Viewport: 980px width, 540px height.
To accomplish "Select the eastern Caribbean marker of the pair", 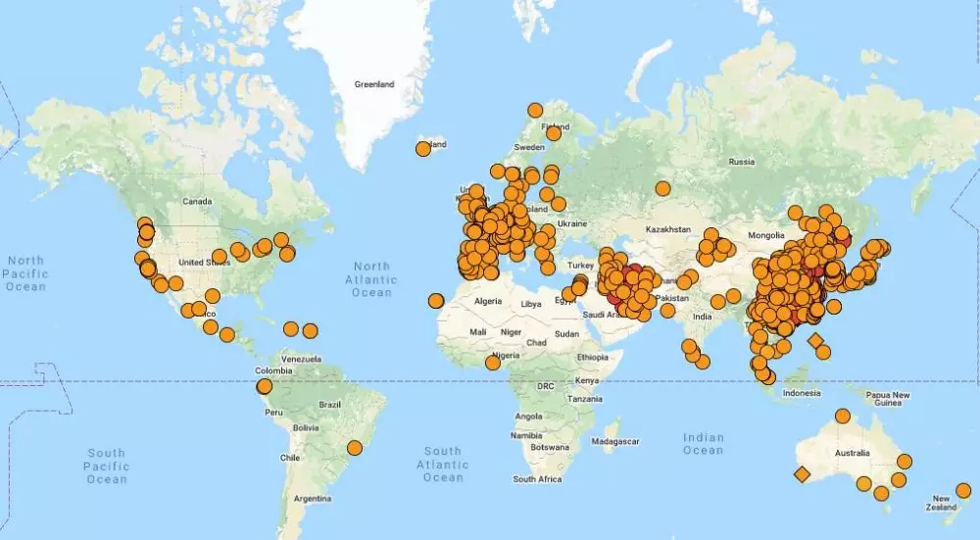I will pos(311,331).
